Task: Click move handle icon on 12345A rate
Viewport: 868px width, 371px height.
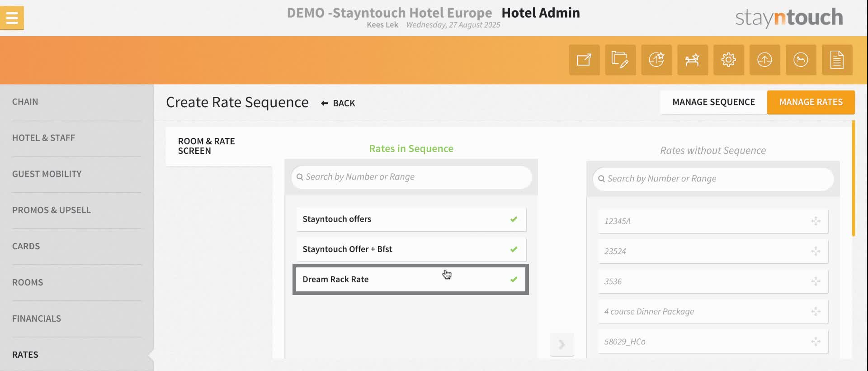Action: point(816,221)
